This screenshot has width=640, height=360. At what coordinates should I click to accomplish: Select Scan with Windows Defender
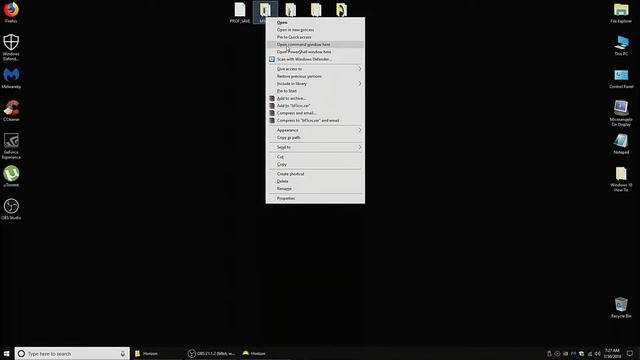coord(315,59)
